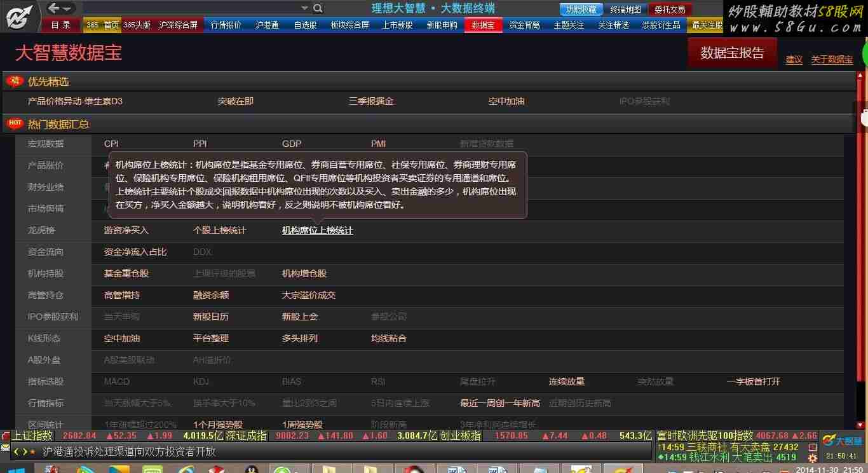This screenshot has width=868, height=473.
Task: Switch to the 365 首页 tab
Action: click(x=102, y=25)
